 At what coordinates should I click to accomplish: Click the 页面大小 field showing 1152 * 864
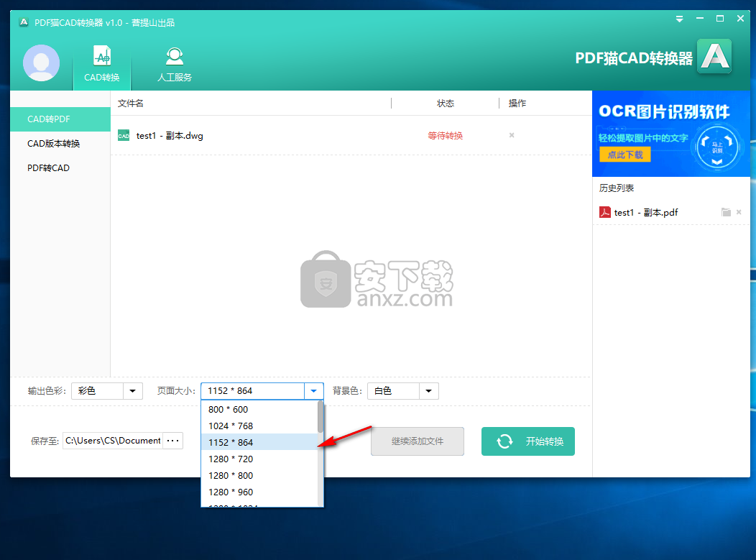pos(253,391)
